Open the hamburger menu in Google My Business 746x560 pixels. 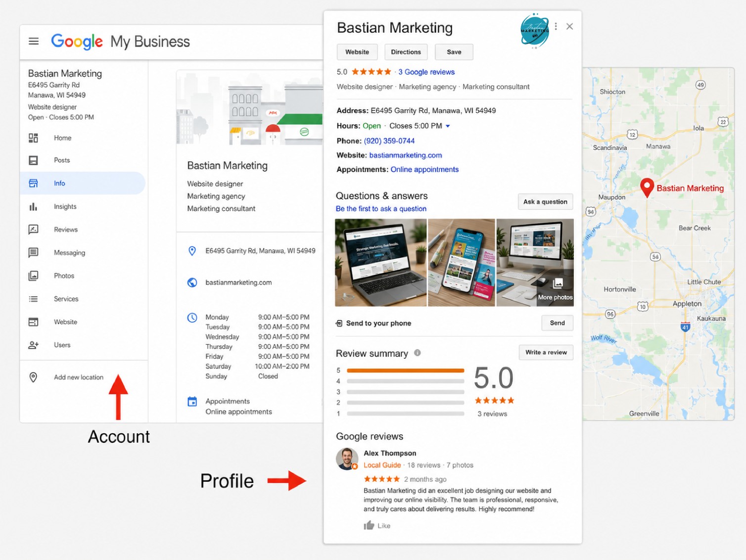34,41
